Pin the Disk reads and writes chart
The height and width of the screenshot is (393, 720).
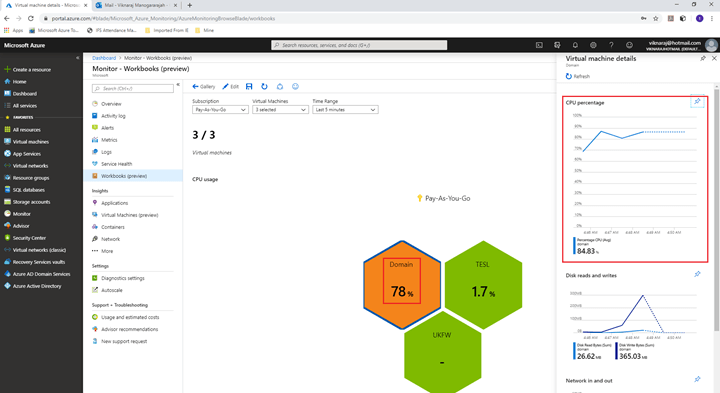[x=697, y=274]
